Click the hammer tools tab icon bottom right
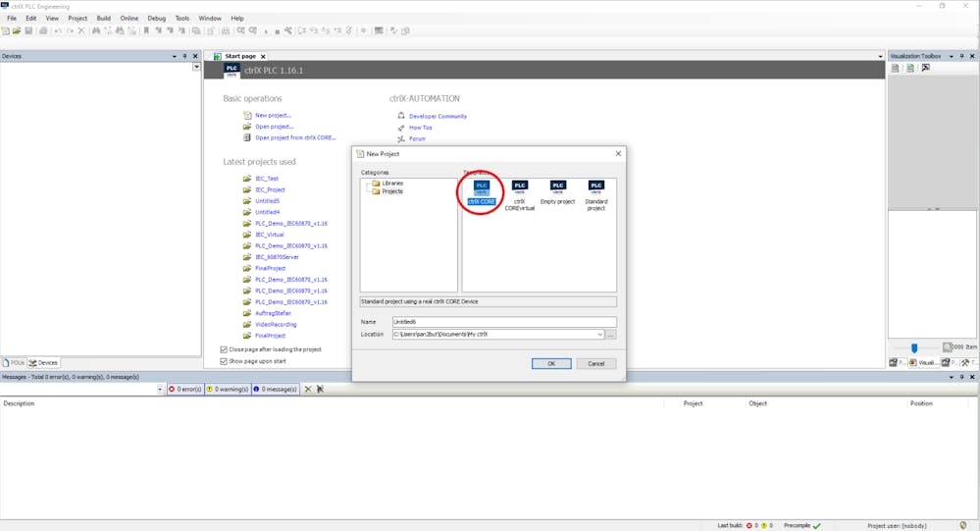This screenshot has height=531, width=980. (965, 363)
